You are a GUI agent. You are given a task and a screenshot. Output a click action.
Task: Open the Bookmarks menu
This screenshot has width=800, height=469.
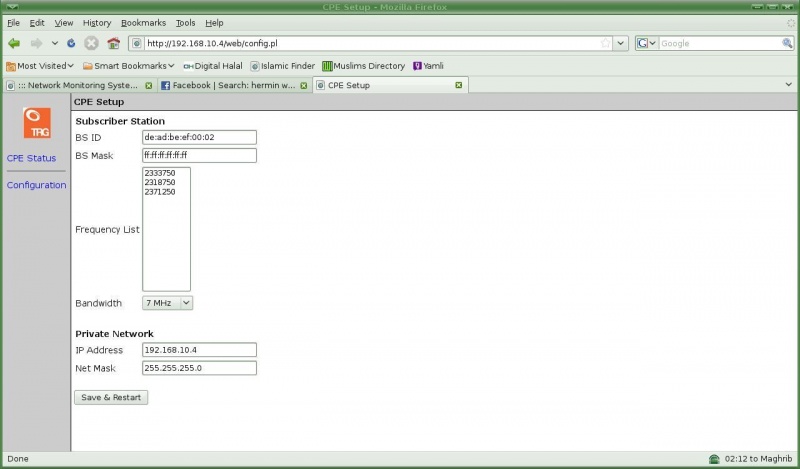click(143, 23)
